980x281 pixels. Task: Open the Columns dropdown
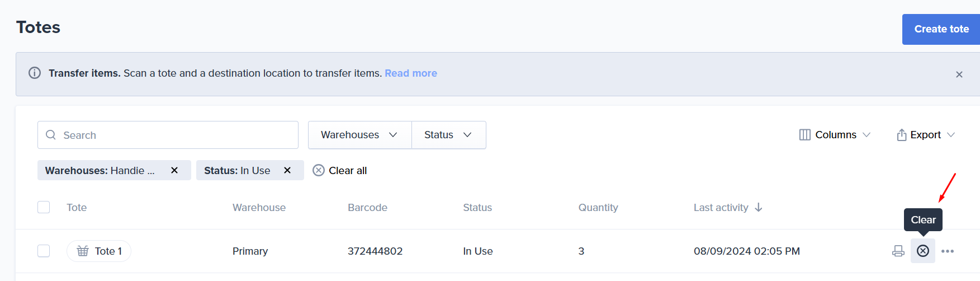click(x=835, y=135)
